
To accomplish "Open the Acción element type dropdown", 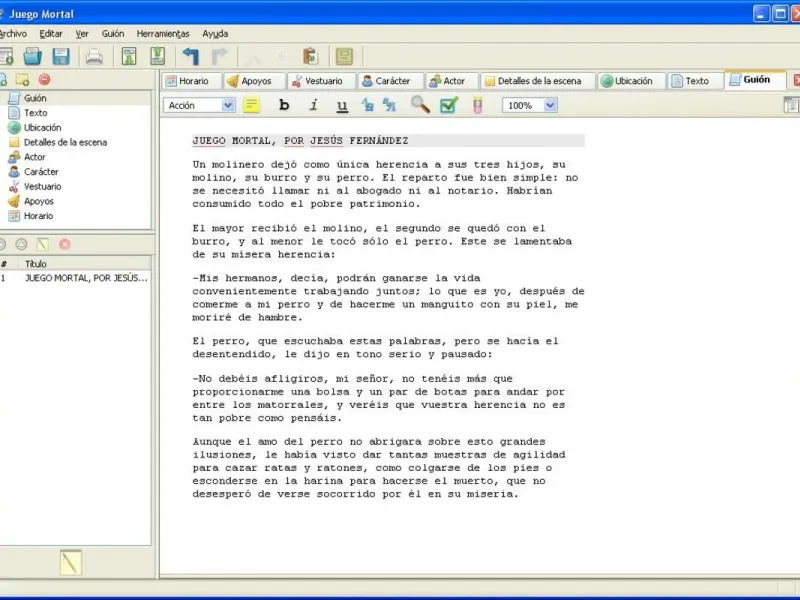I will 228,105.
